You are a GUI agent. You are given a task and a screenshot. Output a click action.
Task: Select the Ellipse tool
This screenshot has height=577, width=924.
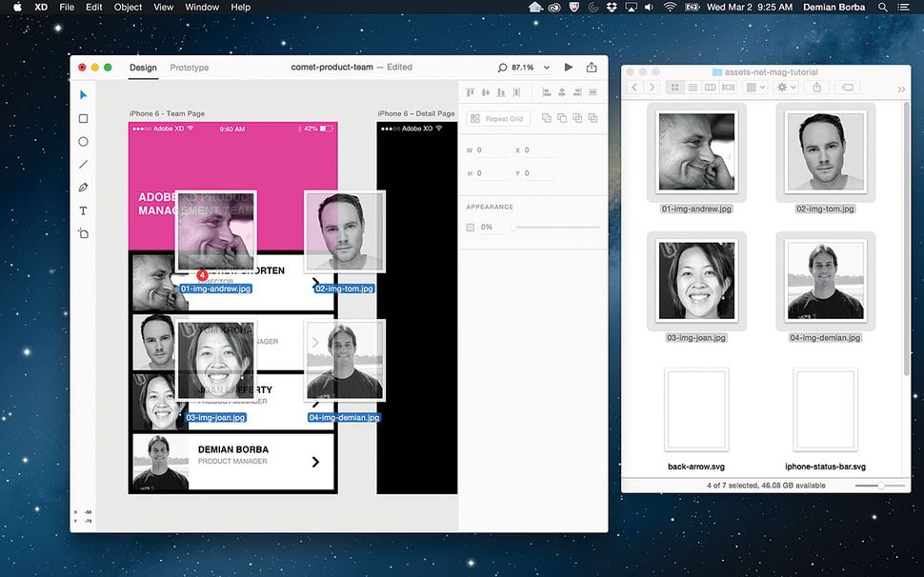(x=83, y=141)
